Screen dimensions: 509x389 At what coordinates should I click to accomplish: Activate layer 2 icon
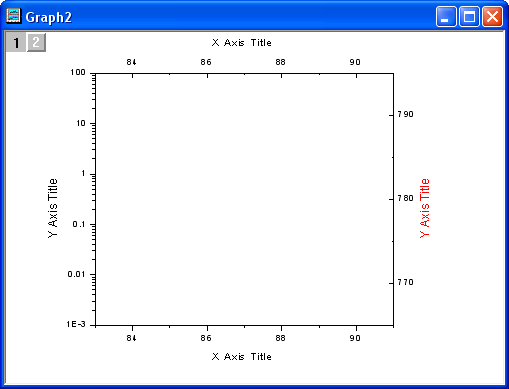(36, 42)
